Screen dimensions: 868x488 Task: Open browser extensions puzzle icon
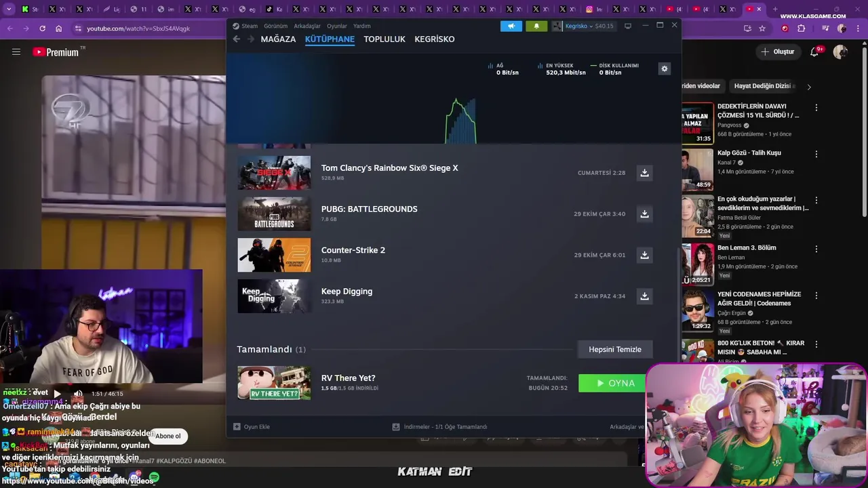click(x=801, y=28)
